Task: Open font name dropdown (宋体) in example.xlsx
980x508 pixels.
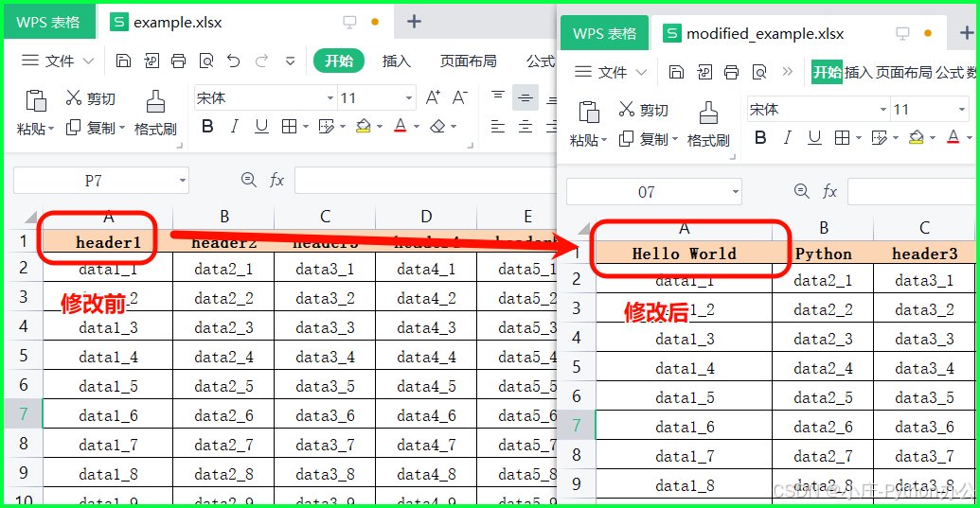Action: 330,98
